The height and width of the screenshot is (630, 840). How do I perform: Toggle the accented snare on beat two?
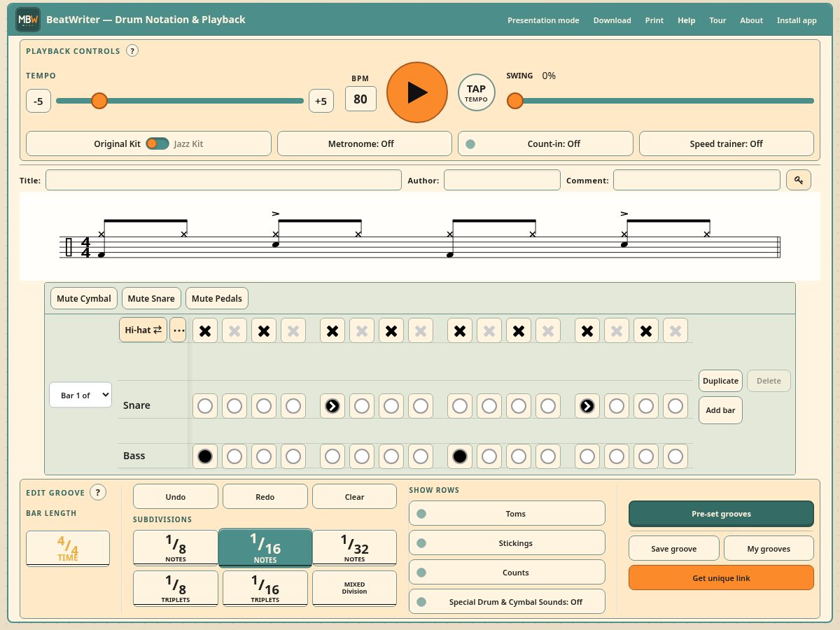(x=332, y=405)
